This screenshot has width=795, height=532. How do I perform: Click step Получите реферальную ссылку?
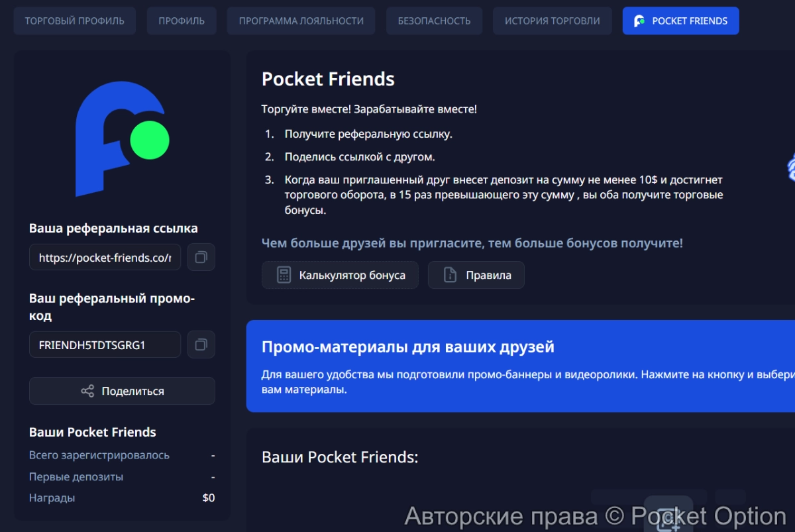pos(368,134)
